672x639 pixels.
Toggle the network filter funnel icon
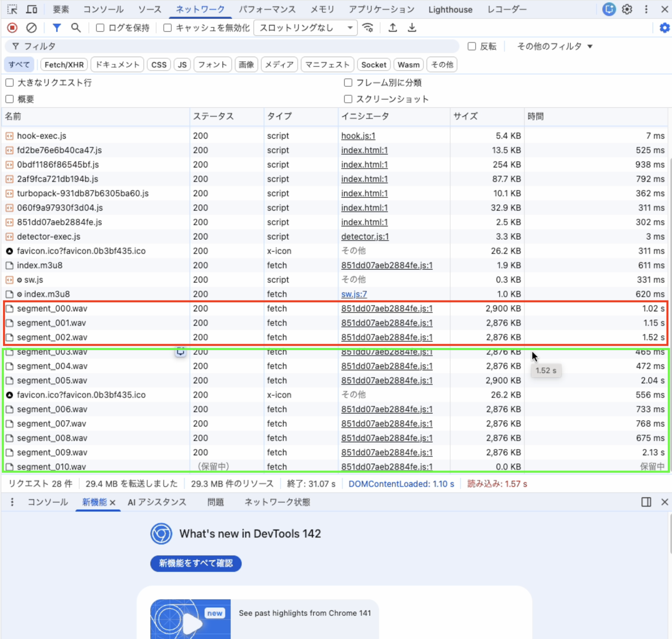coord(57,28)
